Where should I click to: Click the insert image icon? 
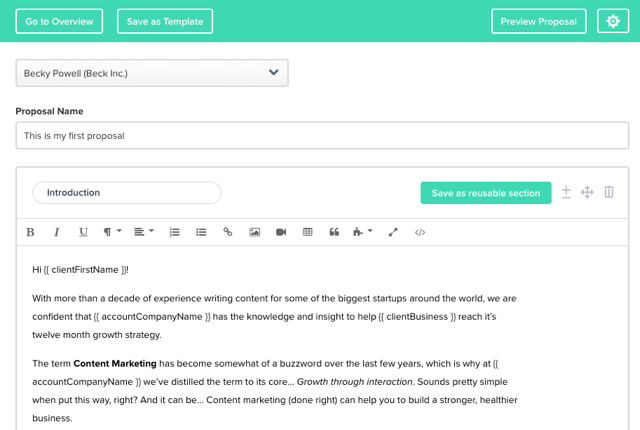point(254,232)
